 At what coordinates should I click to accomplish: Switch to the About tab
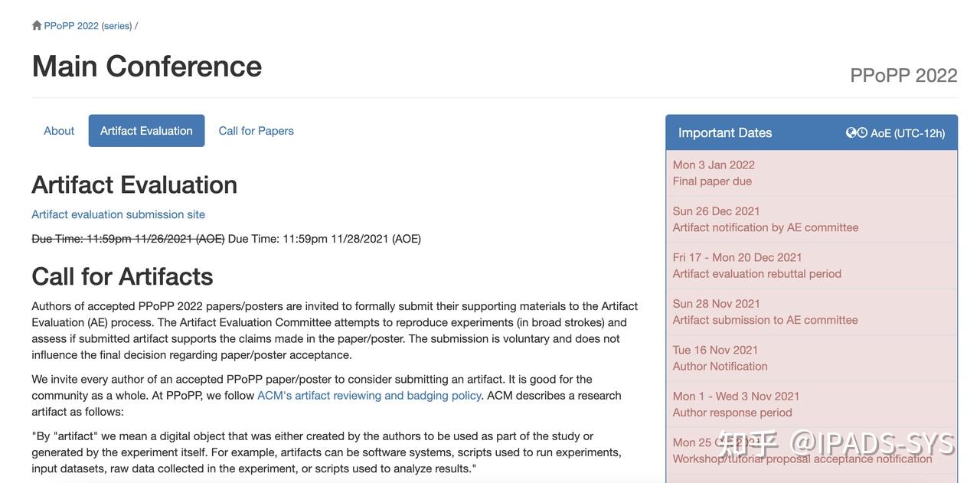pyautogui.click(x=59, y=131)
